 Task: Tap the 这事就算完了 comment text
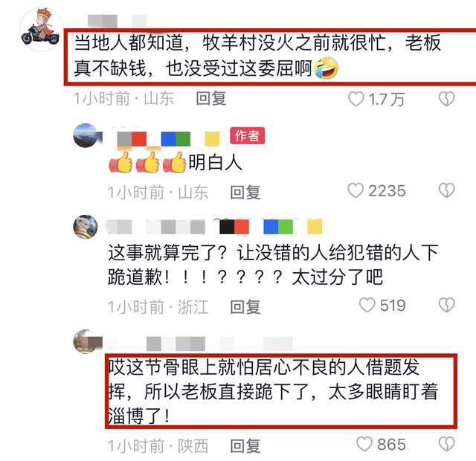[x=273, y=265]
